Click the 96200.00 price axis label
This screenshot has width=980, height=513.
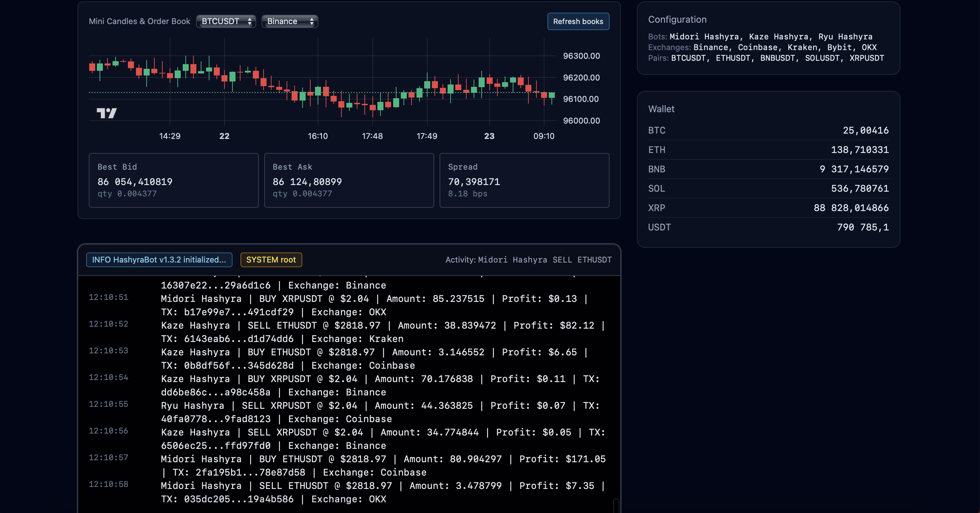pyautogui.click(x=581, y=77)
